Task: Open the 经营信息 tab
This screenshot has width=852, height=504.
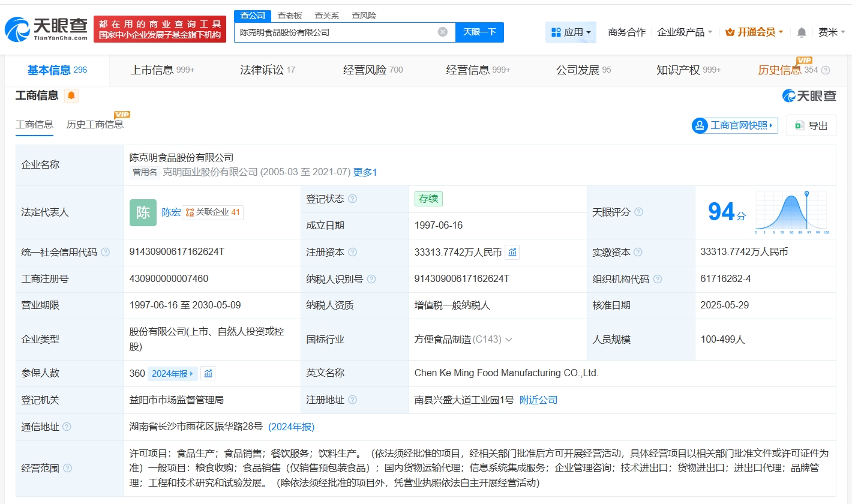Action: (478, 70)
